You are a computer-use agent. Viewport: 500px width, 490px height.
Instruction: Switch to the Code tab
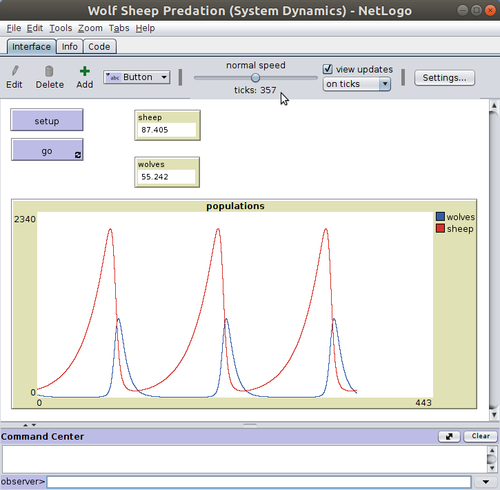(99, 47)
